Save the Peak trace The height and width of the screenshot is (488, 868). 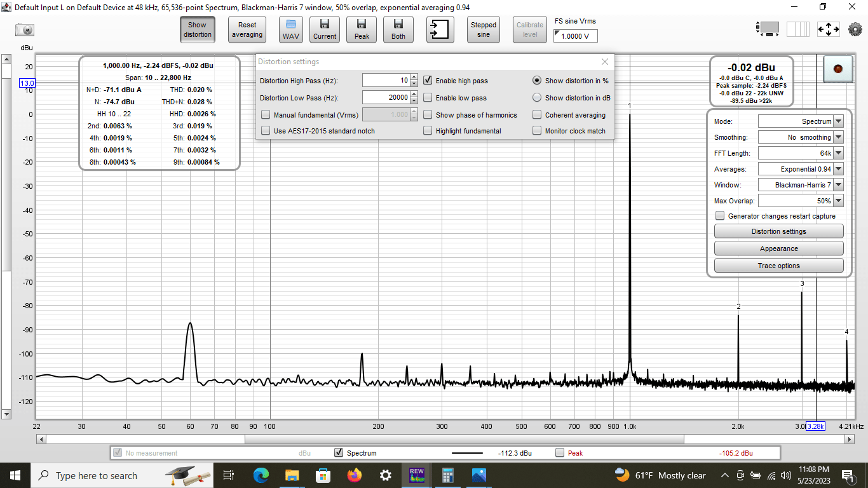coord(362,29)
